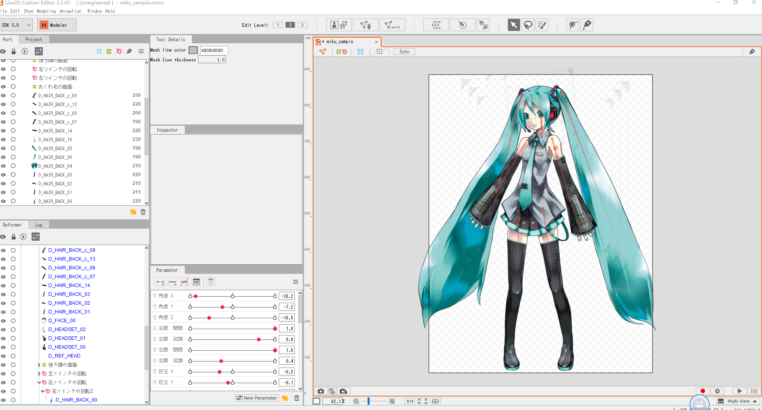Delete selected part with the Part panel trash icon
Screen dimensions: 762x410
click(x=143, y=212)
